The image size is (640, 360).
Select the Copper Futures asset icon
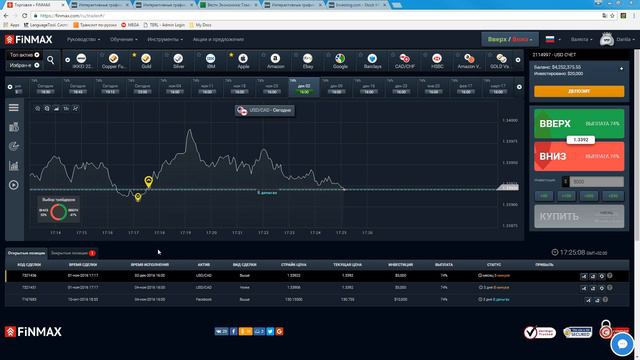click(x=113, y=59)
